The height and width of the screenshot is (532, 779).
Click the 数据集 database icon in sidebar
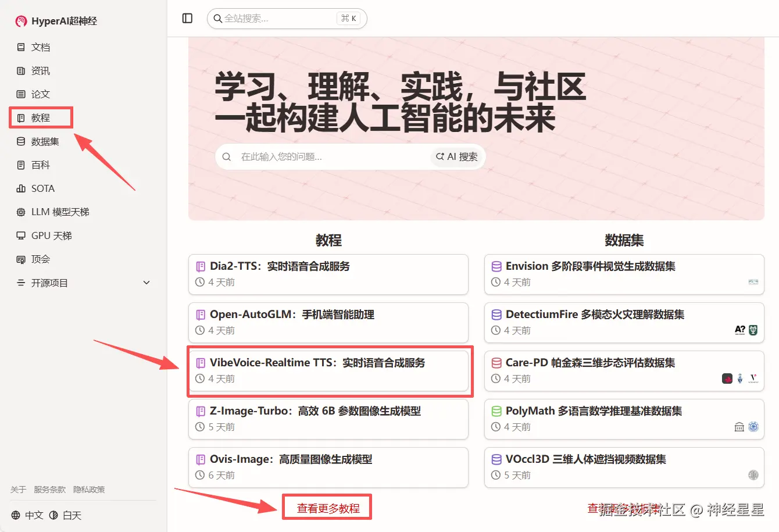[x=21, y=141]
